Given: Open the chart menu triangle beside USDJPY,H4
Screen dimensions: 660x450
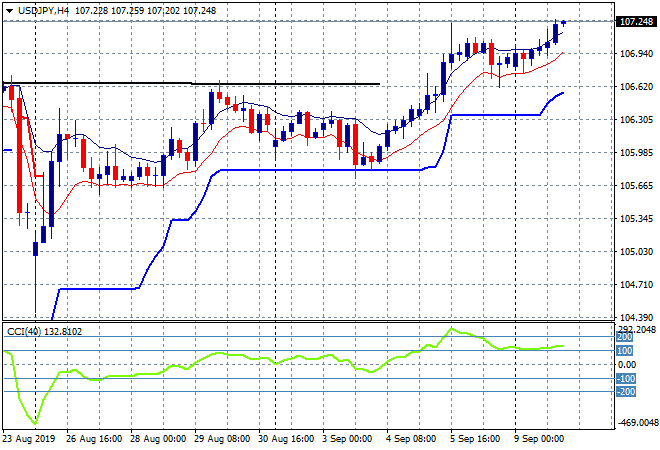Looking at the screenshot, I should click(9, 11).
